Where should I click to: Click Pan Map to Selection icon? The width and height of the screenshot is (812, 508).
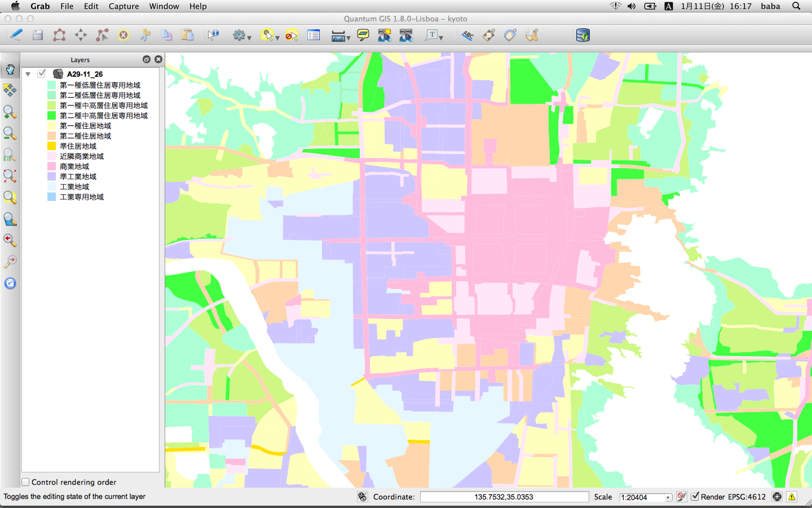tap(10, 90)
